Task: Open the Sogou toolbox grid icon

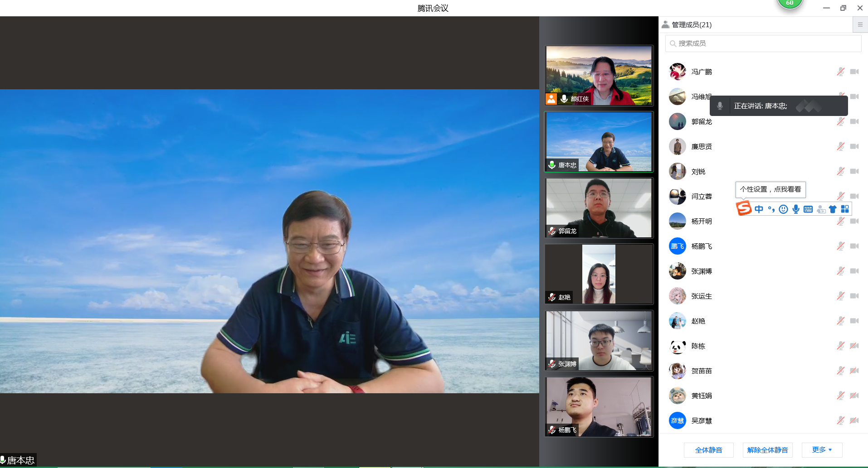Action: click(845, 209)
